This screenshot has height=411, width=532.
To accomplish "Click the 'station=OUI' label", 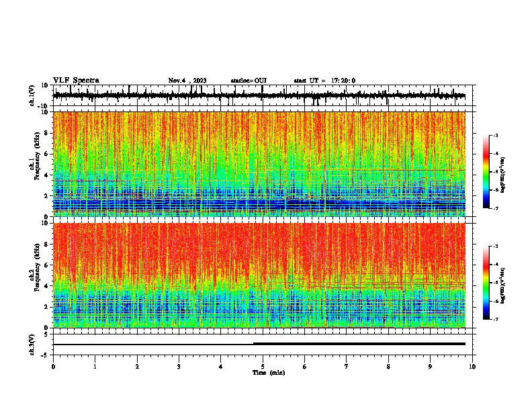I will tap(249, 81).
